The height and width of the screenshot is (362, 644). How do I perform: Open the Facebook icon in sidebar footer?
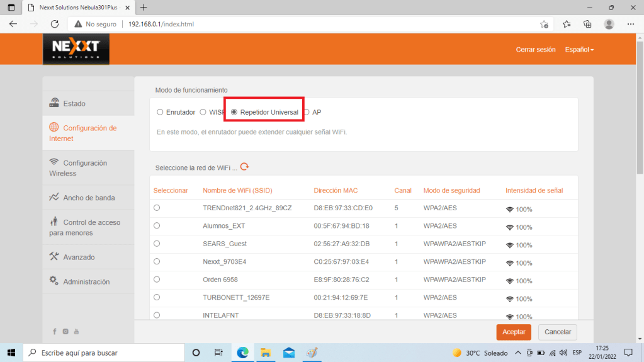click(55, 331)
